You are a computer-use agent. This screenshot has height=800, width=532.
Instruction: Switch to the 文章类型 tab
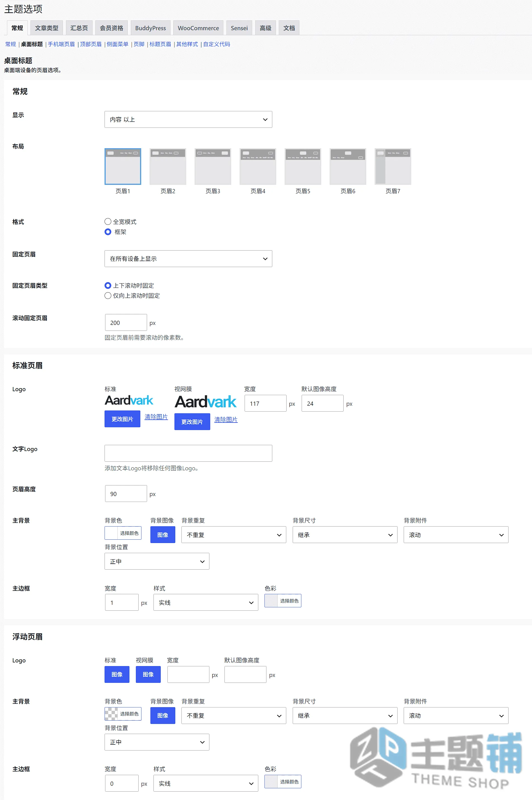(46, 28)
